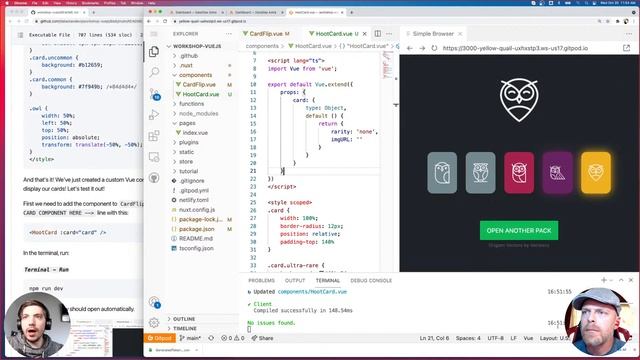Reload the Simple Browser page
This screenshot has width=640, height=360.
click(434, 48)
